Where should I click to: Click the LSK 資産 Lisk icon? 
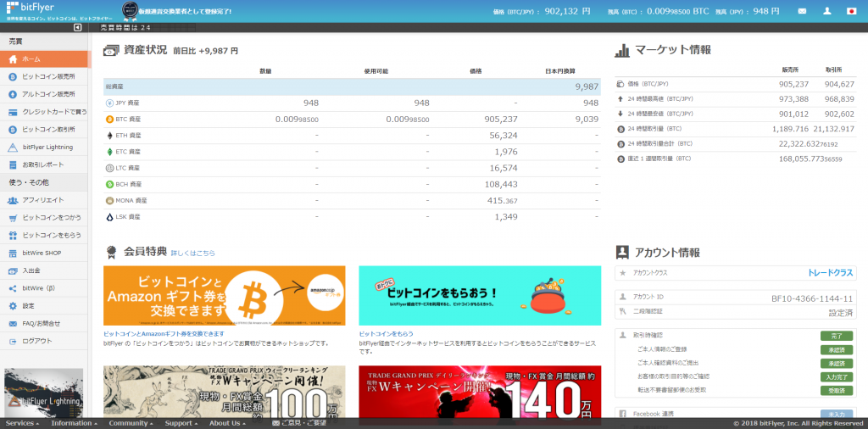(109, 216)
